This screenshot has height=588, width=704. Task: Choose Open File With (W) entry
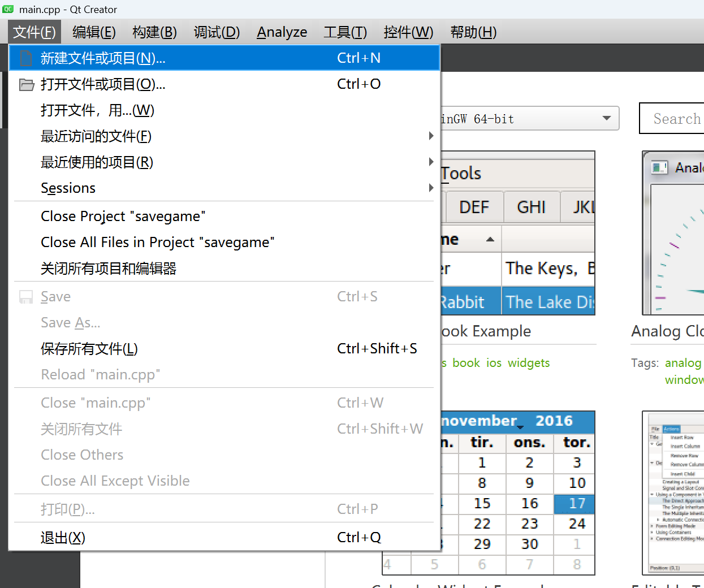pos(224,110)
